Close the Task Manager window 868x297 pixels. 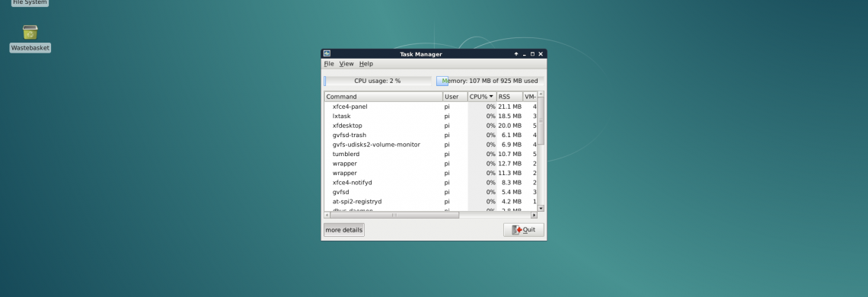click(541, 54)
